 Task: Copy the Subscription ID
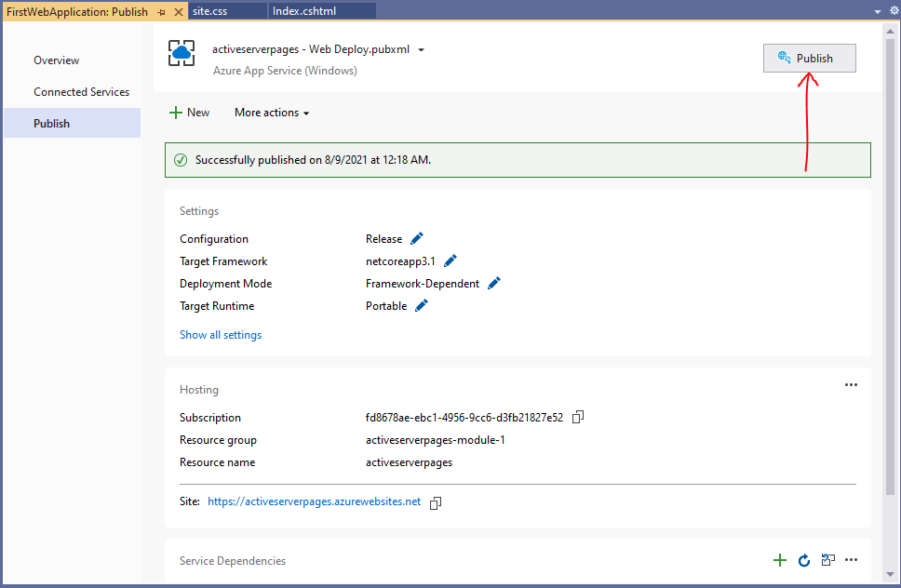pyautogui.click(x=578, y=417)
